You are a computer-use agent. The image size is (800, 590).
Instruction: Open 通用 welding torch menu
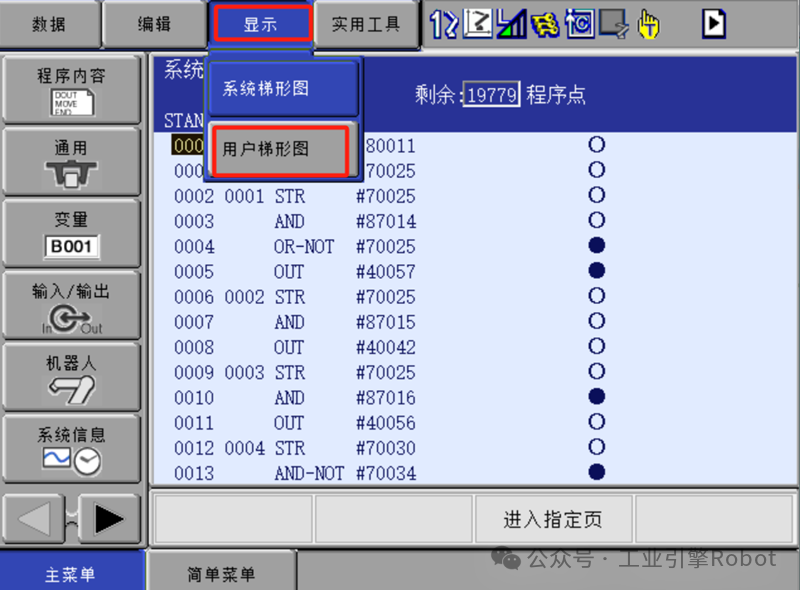pos(71,162)
